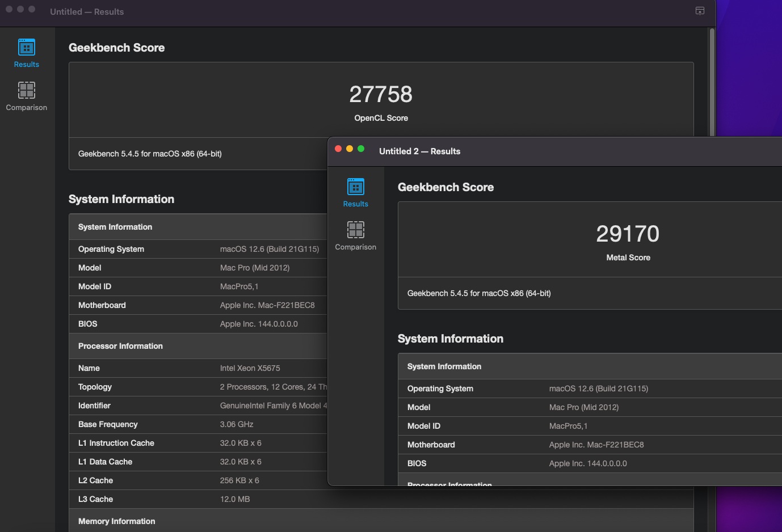Click Motherboard value Mac-F221BEC8 in Untitled window

267,305
